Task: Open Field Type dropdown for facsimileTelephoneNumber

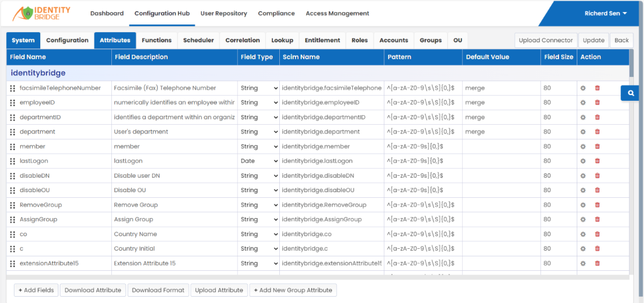Action: point(258,88)
